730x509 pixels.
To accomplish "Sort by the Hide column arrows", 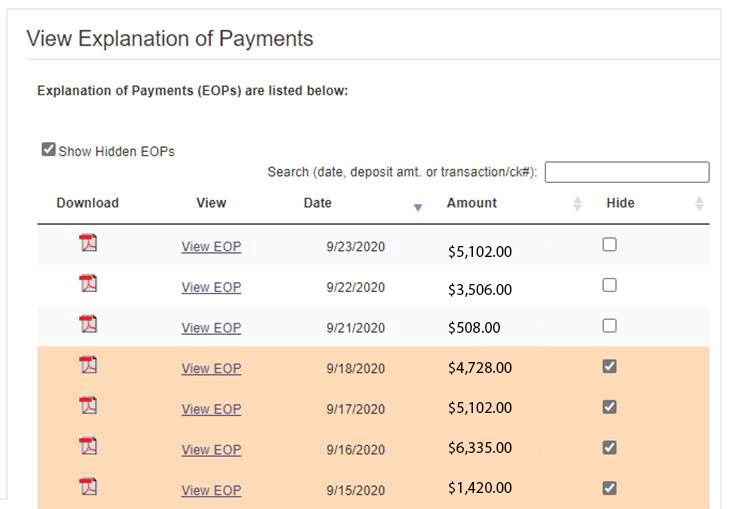I will [x=699, y=204].
